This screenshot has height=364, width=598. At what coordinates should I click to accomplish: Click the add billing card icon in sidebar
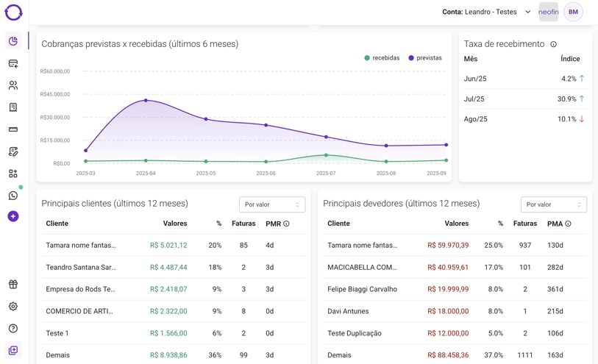coord(13,64)
